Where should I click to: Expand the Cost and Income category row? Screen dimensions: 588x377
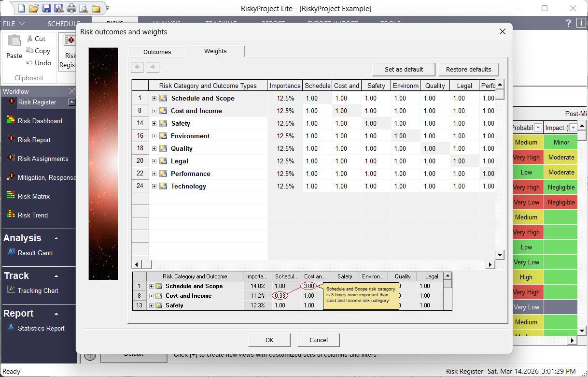click(x=154, y=110)
